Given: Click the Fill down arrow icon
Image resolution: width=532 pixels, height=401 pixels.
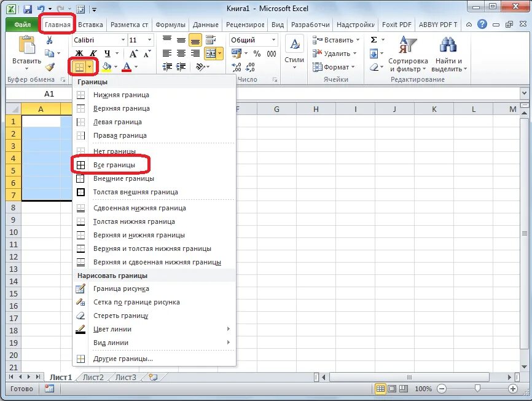Looking at the screenshot, I should point(374,54).
